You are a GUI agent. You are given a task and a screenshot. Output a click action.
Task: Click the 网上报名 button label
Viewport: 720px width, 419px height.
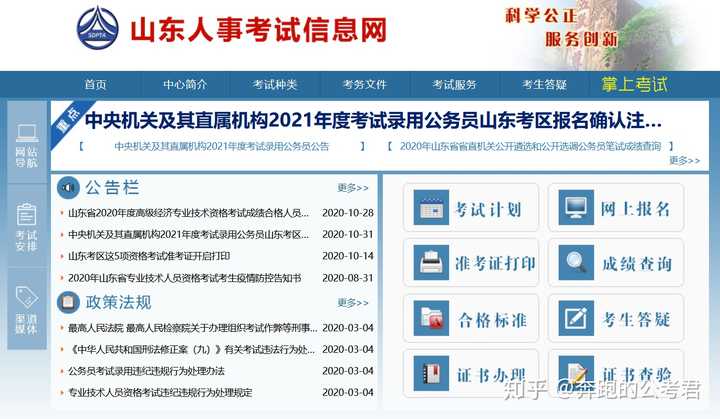635,210
